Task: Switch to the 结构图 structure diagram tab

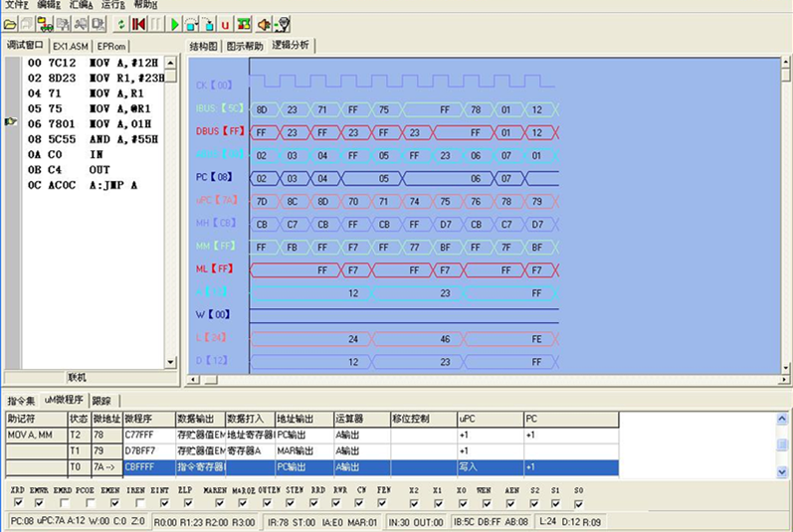Action: tap(204, 46)
